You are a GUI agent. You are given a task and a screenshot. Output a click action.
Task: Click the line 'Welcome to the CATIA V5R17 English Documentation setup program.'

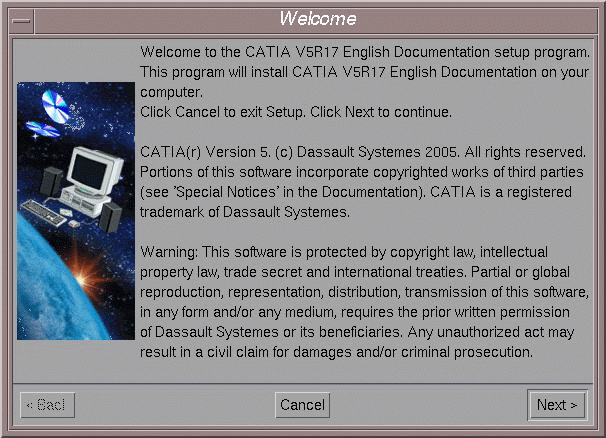click(365, 52)
